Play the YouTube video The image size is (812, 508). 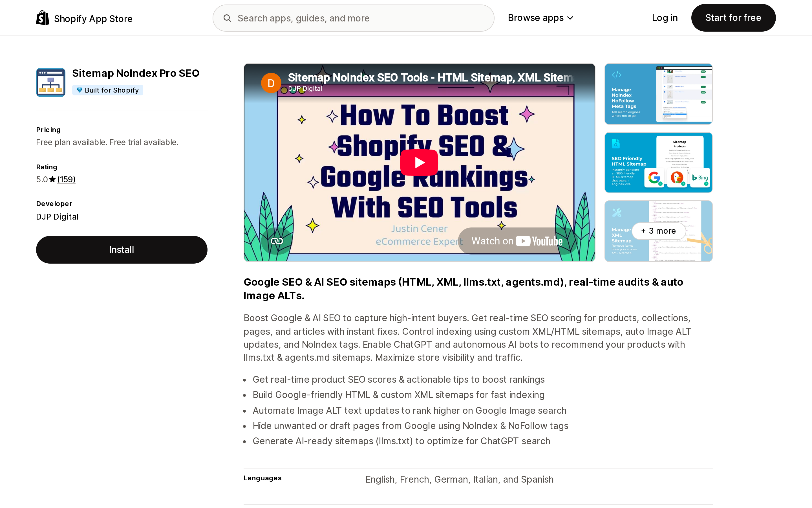pyautogui.click(x=419, y=163)
